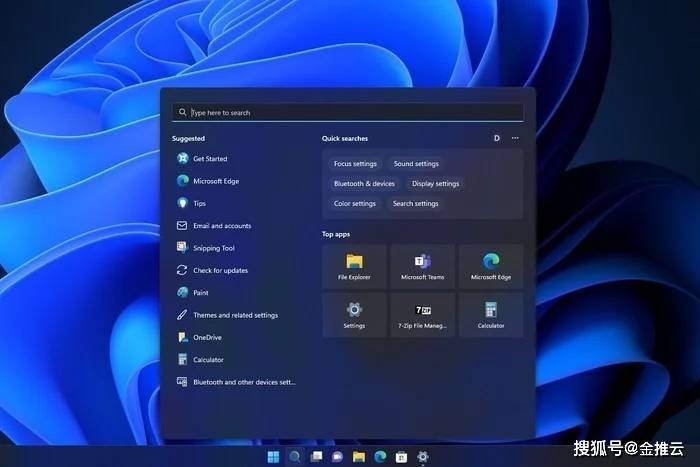Launch Microsoft Edge tile in Top apps
The width and height of the screenshot is (700, 467).
pyautogui.click(x=491, y=266)
